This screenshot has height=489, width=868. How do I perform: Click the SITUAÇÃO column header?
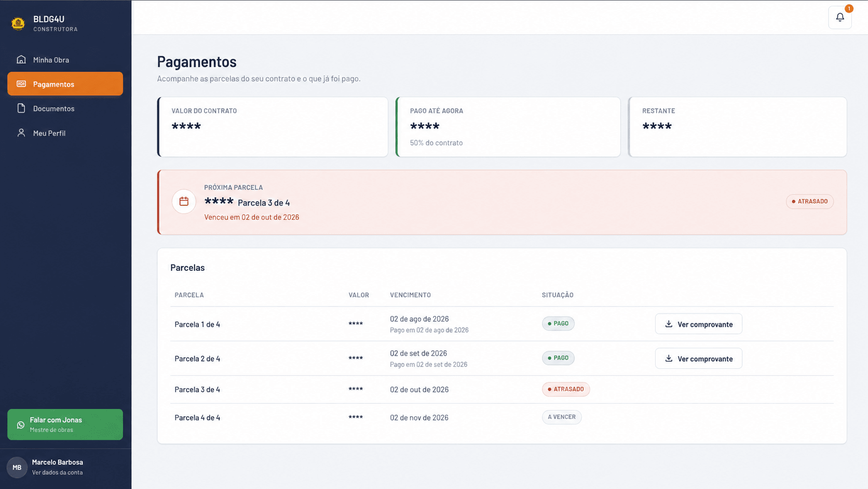558,295
